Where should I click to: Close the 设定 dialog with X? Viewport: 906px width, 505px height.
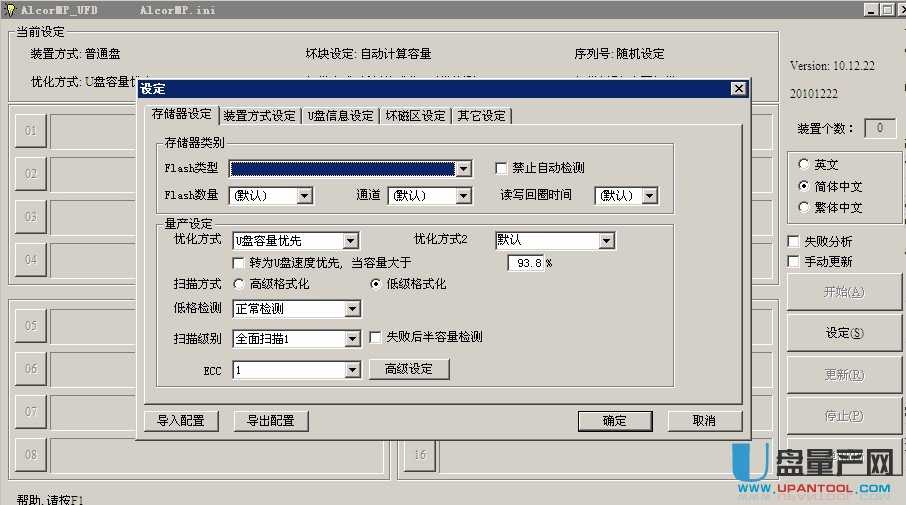pos(738,89)
